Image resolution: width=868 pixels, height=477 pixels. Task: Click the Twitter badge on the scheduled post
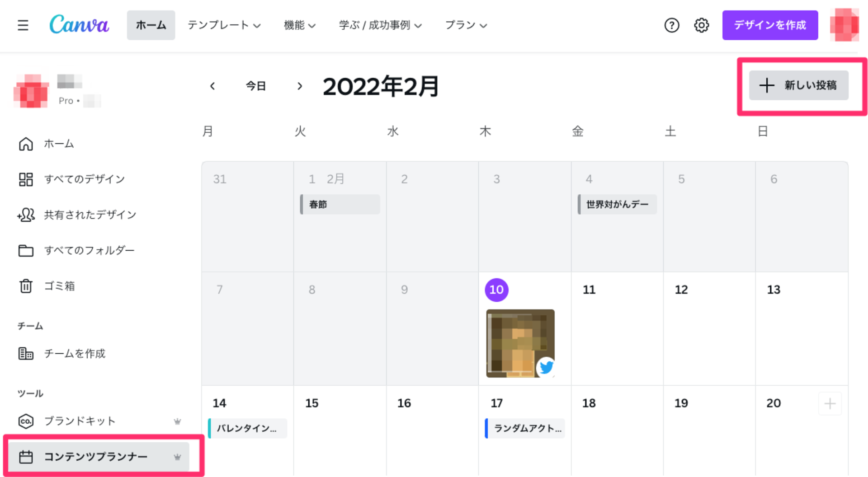coord(546,367)
